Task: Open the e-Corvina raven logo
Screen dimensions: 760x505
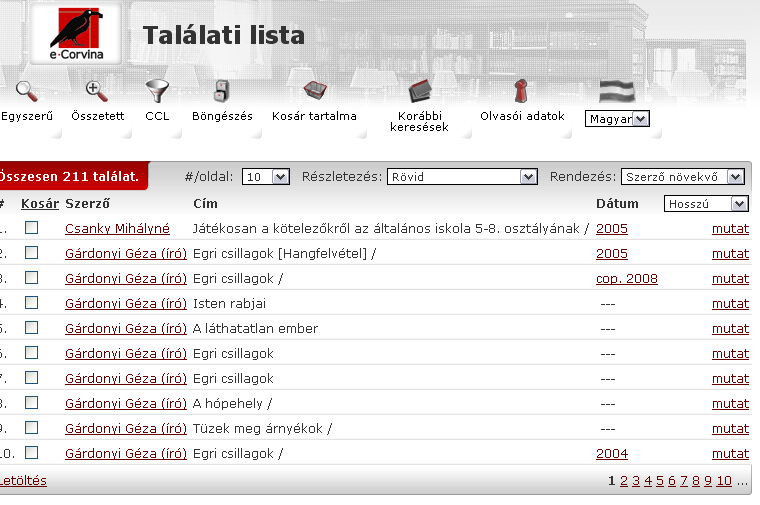Action: (77, 34)
